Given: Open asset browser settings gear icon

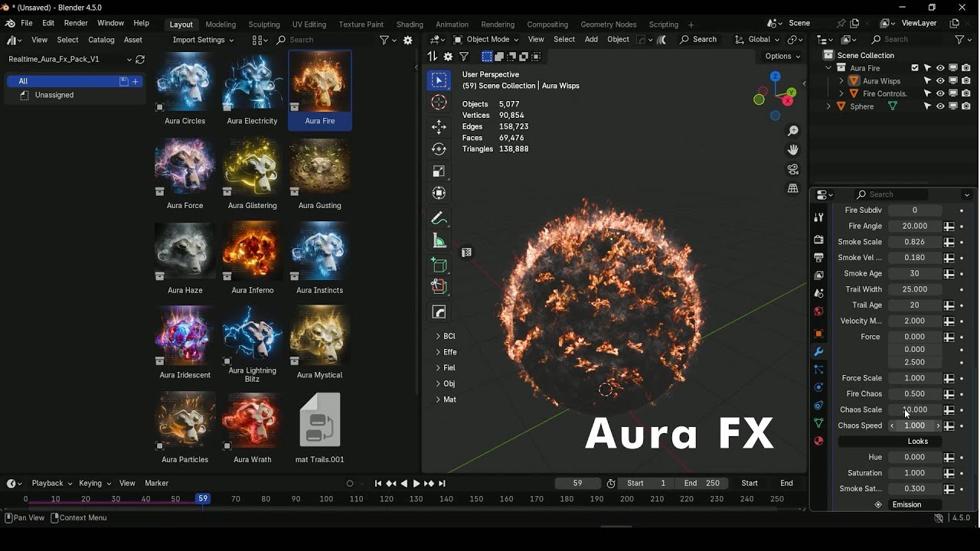Looking at the screenshot, I should coord(408,40).
